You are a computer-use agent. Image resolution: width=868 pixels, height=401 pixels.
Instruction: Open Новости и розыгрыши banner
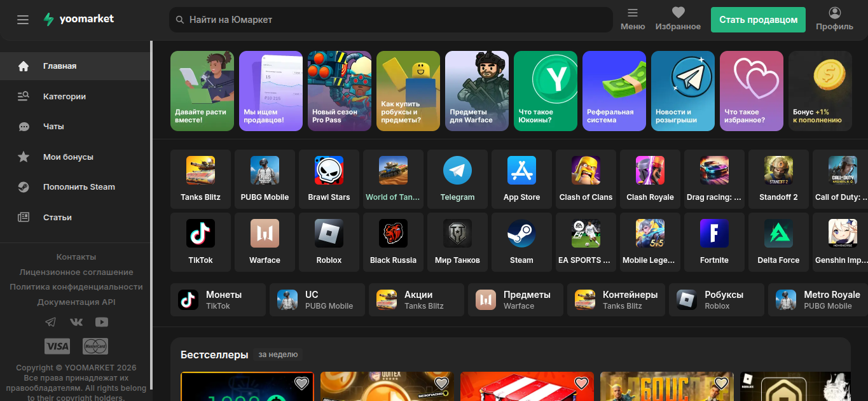[683, 91]
